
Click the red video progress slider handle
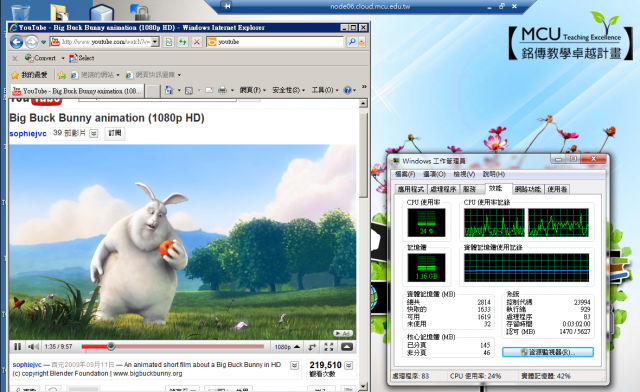click(x=111, y=347)
